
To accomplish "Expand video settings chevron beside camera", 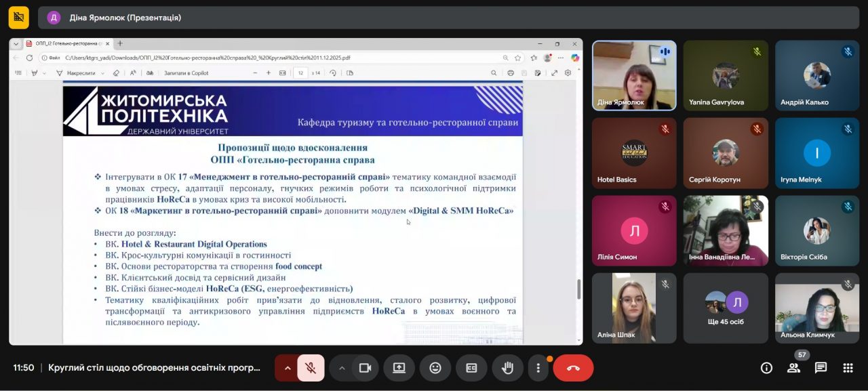I will pos(342,368).
